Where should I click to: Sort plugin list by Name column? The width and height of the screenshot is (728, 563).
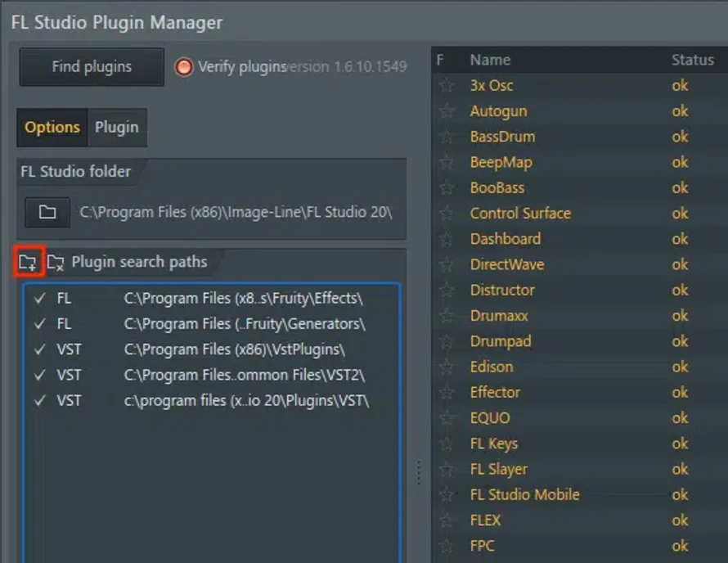[x=491, y=60]
